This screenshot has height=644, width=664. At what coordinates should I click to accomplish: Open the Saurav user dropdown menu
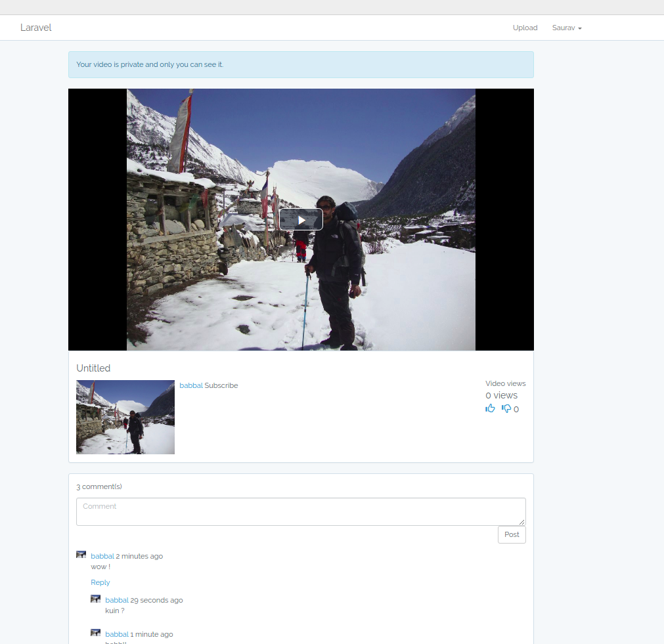click(x=567, y=28)
